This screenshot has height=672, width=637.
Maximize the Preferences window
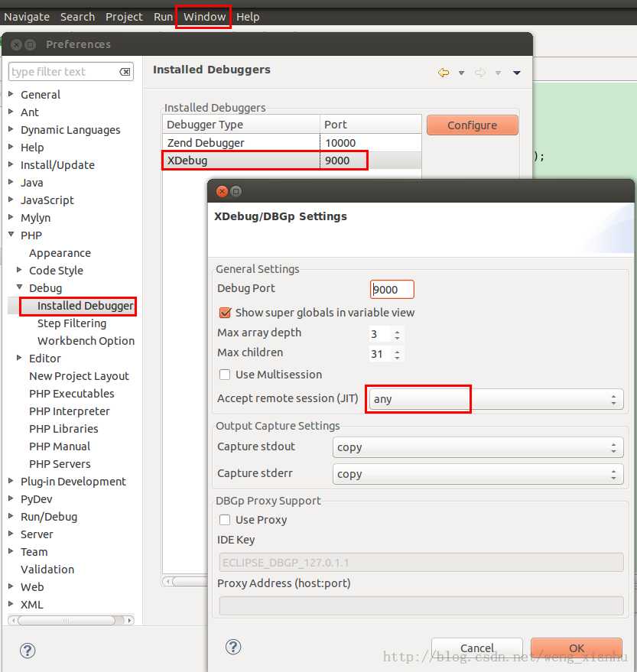tap(30, 44)
